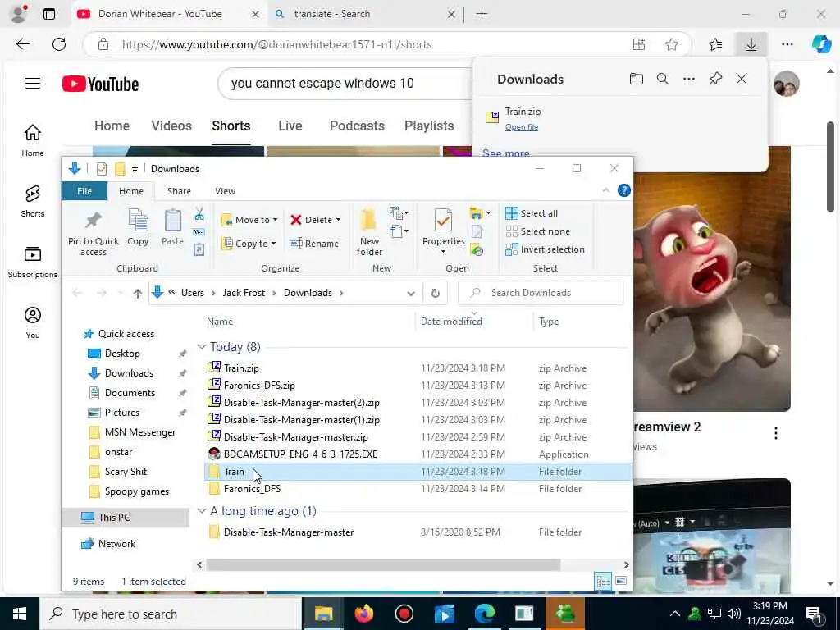This screenshot has height=630, width=840.
Task: Click Select all in ribbon
Action: tap(532, 213)
